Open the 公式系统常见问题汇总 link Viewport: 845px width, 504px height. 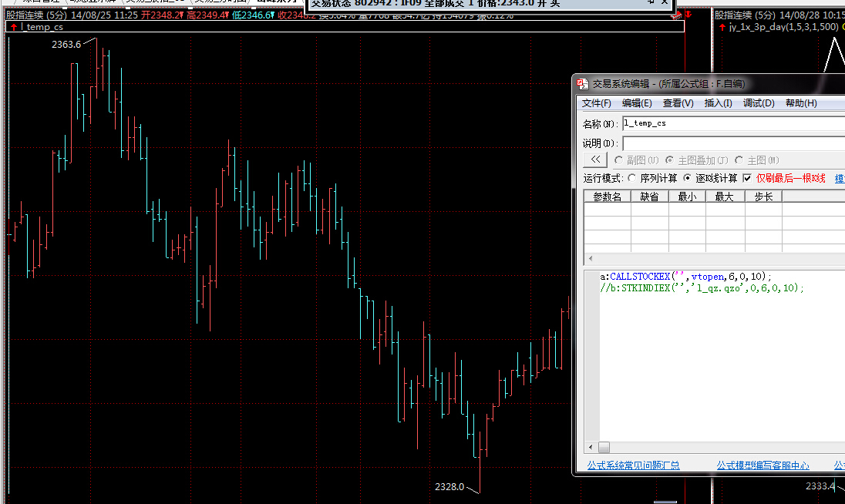[633, 465]
